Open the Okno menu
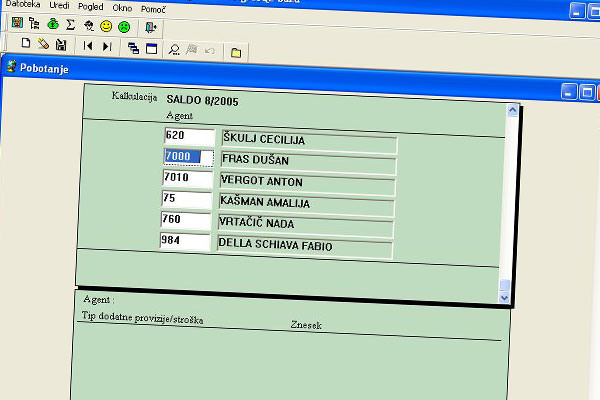Screen dimensions: 600x400 [122, 8]
